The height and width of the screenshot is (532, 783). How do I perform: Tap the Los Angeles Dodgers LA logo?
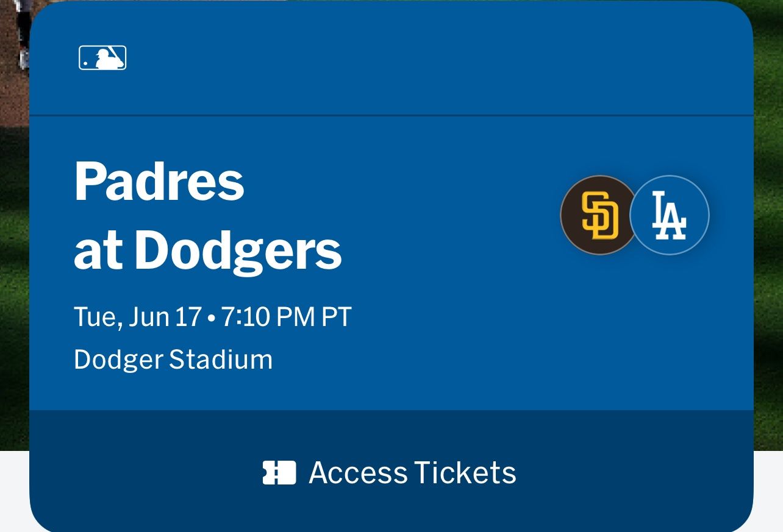[670, 215]
